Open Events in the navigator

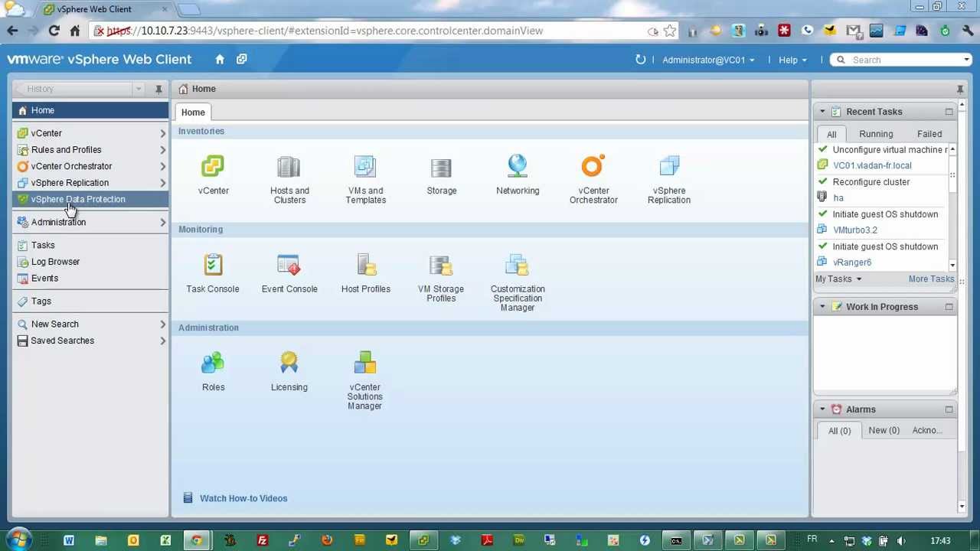pos(90,279)
